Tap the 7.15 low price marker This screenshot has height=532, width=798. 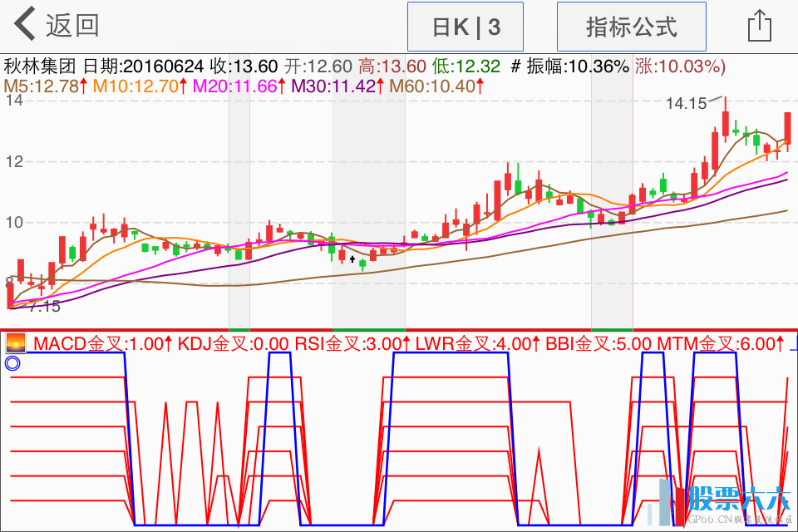[43, 307]
